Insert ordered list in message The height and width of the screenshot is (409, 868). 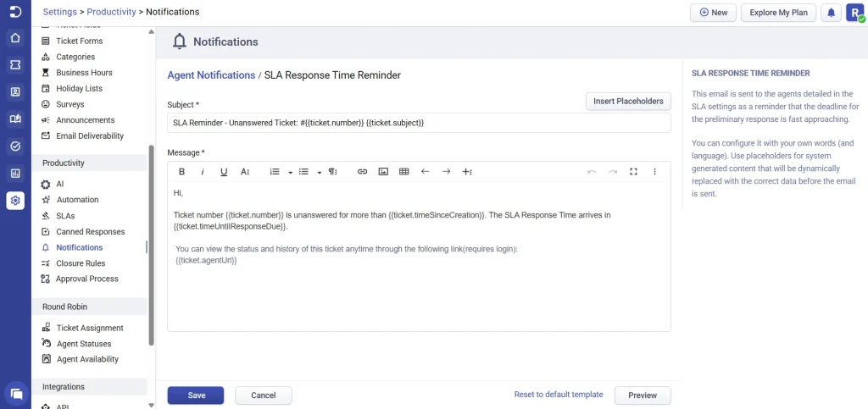(274, 172)
